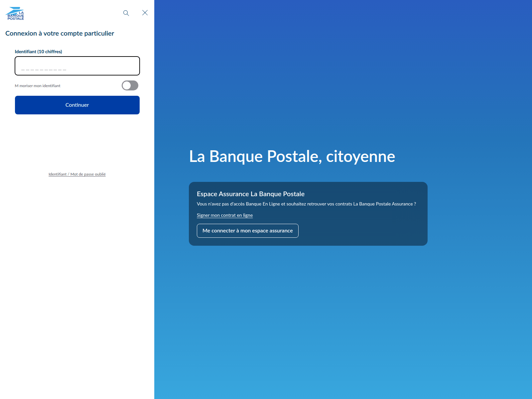Open Identifiant / Mot de passe oublié link
532x399 pixels.
pos(77,174)
